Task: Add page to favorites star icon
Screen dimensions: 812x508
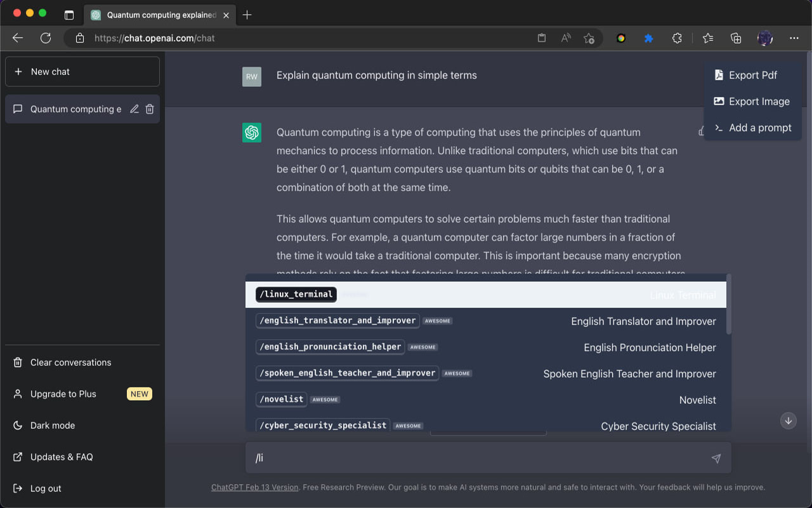Action: click(589, 38)
